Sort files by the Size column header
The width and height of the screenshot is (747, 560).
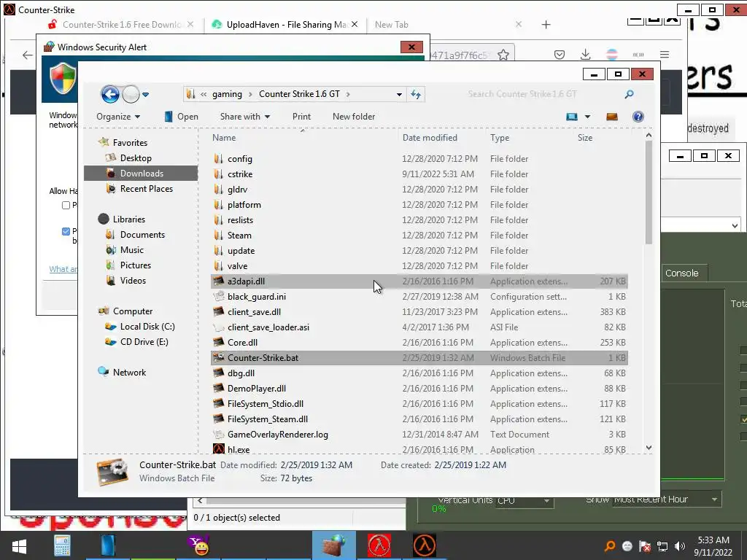click(585, 138)
